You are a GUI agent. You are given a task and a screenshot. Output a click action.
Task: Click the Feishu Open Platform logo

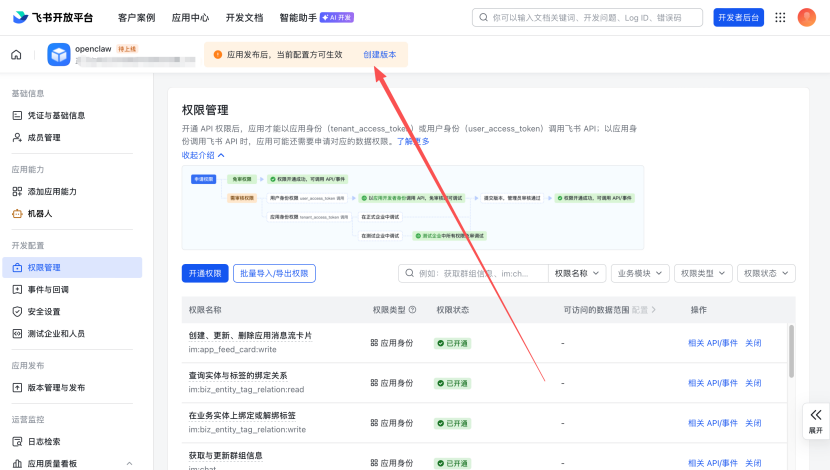(56, 17)
